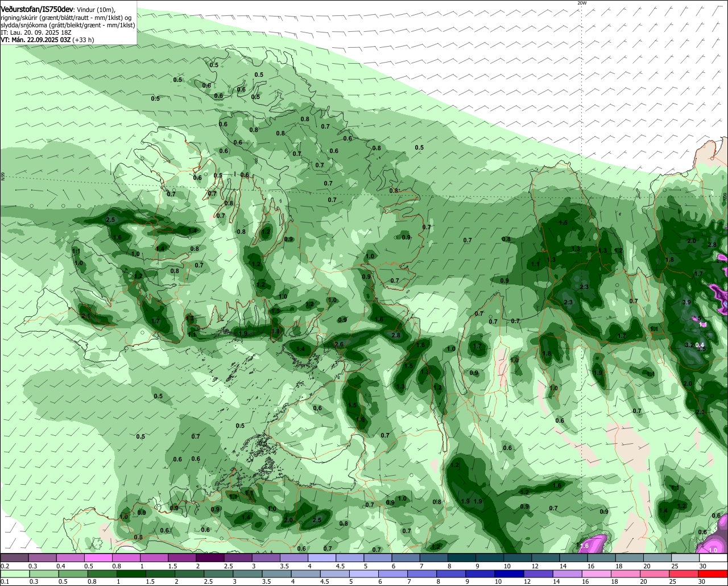This screenshot has height=586, width=728.
Task: Click upper legend swatch between 4 and 4.5
Action: [x=322, y=558]
